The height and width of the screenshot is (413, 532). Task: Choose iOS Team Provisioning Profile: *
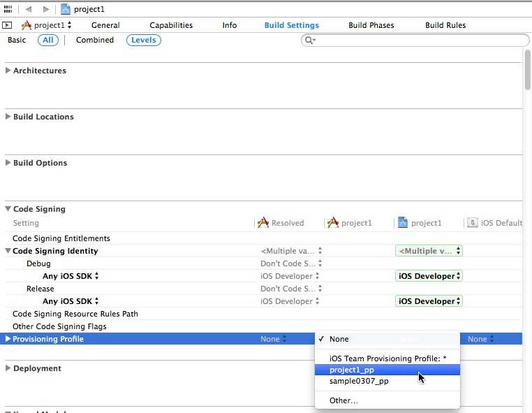387,358
